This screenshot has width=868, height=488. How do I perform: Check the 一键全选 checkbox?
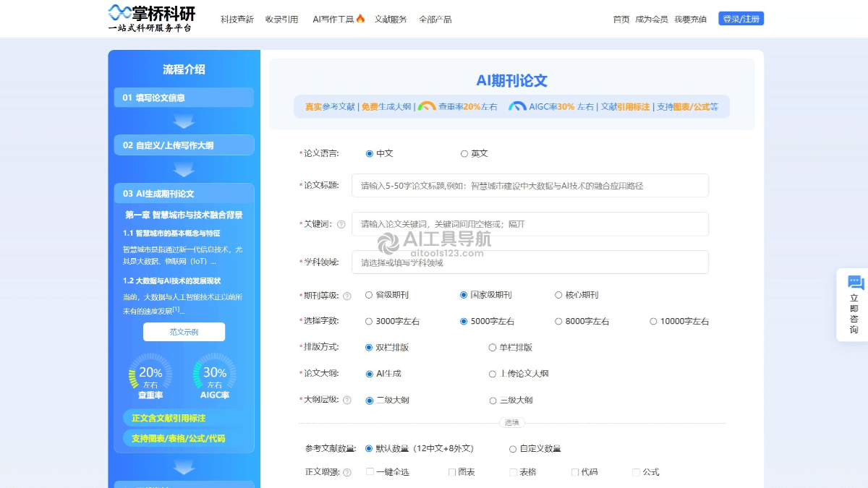[x=370, y=472]
